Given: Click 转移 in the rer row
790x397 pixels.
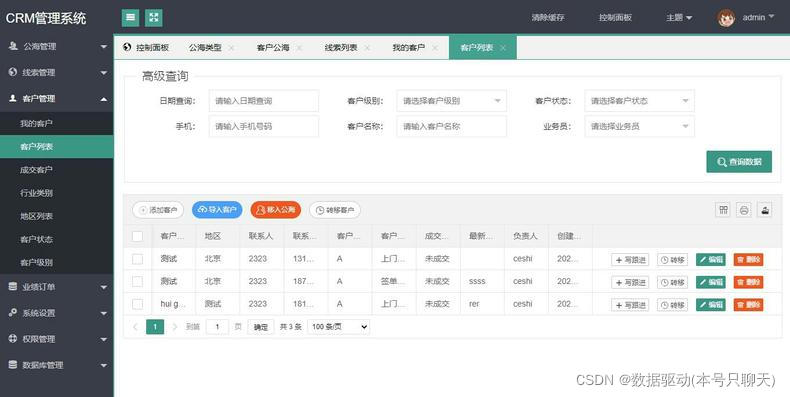Looking at the screenshot, I should (673, 305).
